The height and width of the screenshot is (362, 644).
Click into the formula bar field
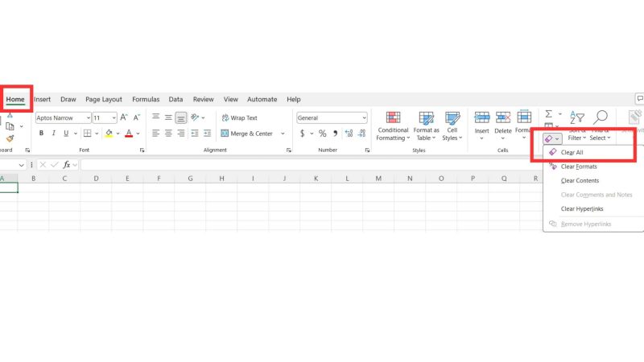[x=361, y=165]
